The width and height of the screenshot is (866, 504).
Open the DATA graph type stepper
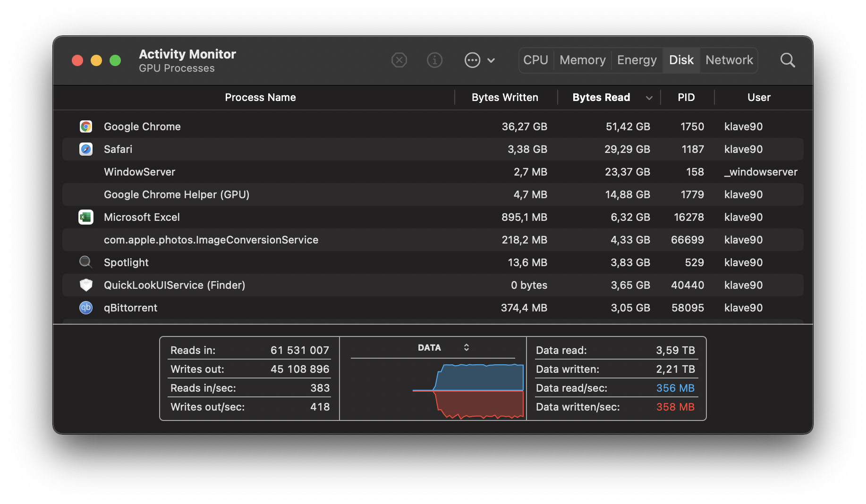(467, 347)
